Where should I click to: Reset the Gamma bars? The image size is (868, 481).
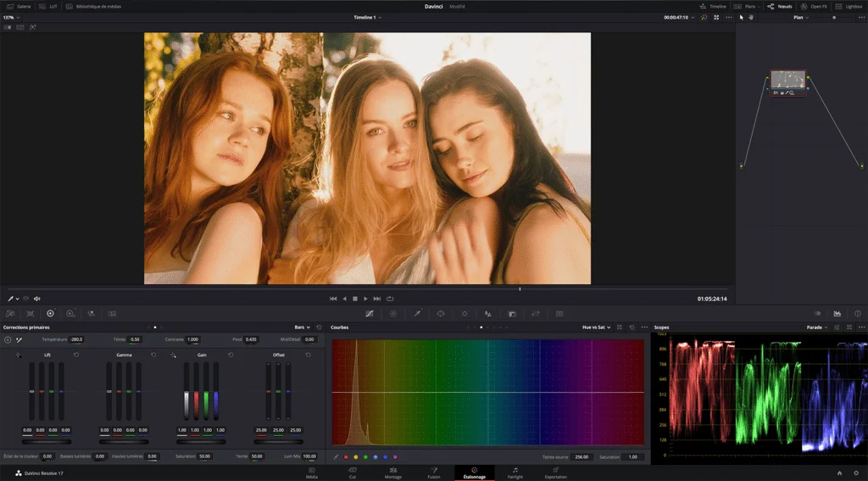[x=153, y=355]
